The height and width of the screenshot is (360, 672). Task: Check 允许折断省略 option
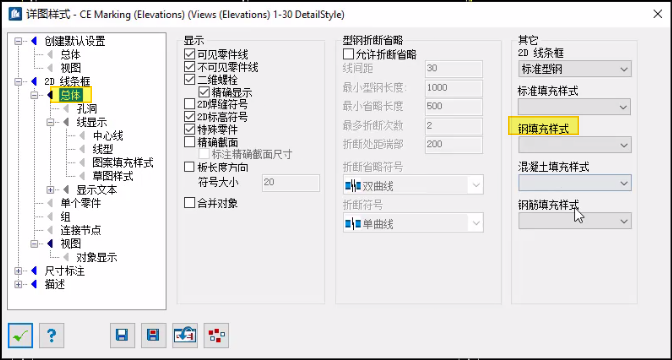tap(348, 54)
